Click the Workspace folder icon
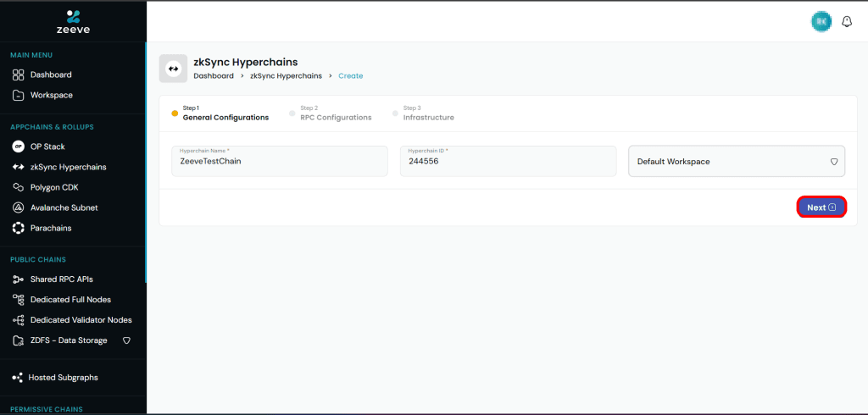Image resolution: width=868 pixels, height=415 pixels. (x=19, y=95)
